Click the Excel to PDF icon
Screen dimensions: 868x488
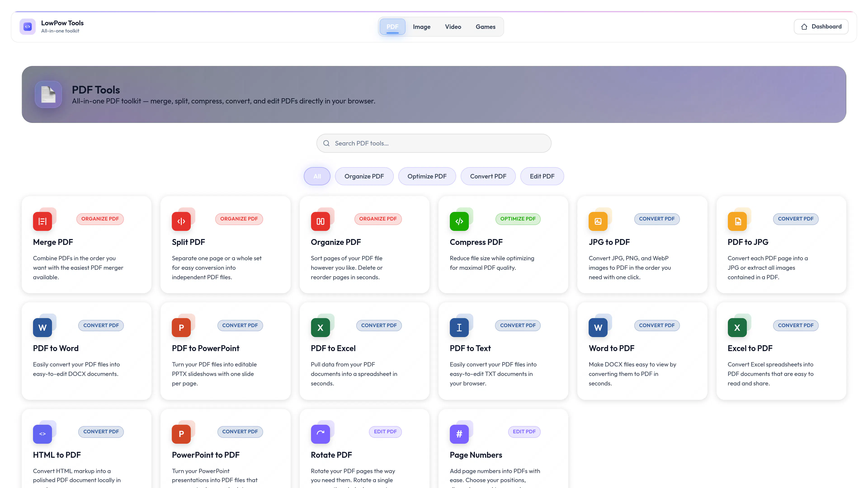click(x=737, y=328)
